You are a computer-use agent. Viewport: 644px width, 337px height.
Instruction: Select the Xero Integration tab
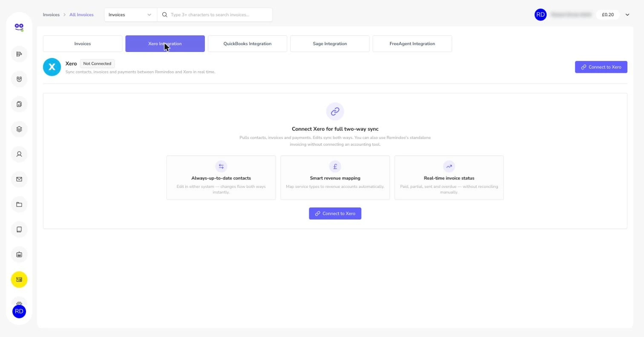(165, 44)
